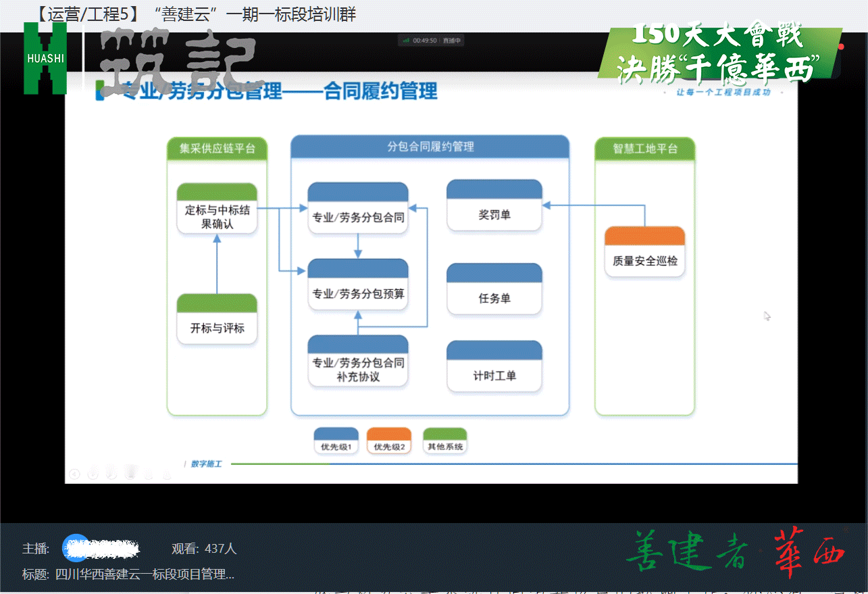
Task: Click the green 其他系统 legend item
Action: click(445, 441)
